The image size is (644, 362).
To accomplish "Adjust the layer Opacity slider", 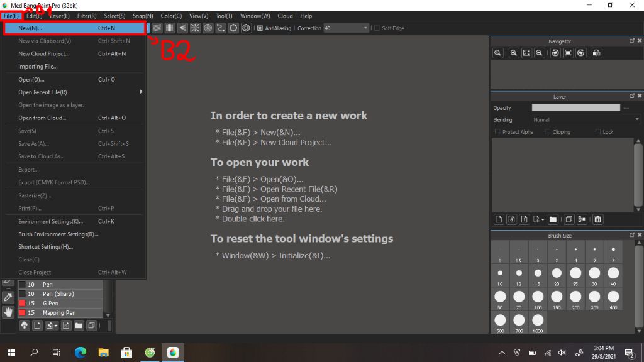I will click(576, 107).
